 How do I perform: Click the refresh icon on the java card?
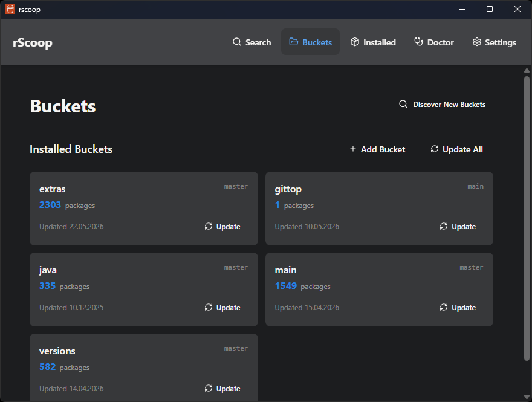click(209, 307)
